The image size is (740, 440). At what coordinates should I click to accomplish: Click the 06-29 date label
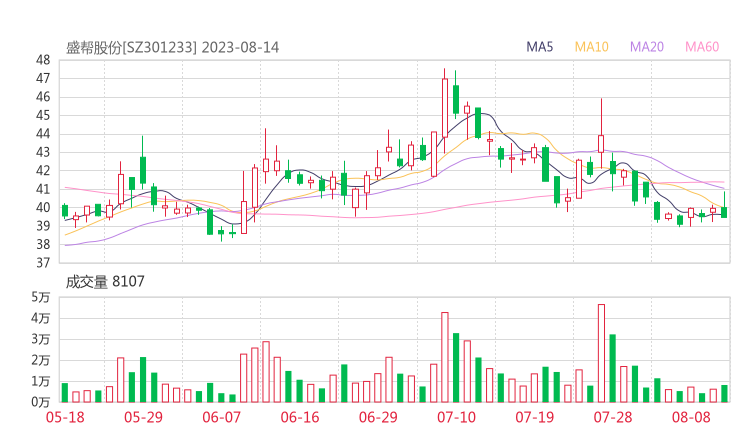378,417
